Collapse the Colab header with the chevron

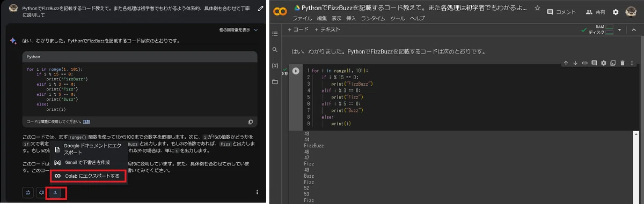click(x=633, y=30)
